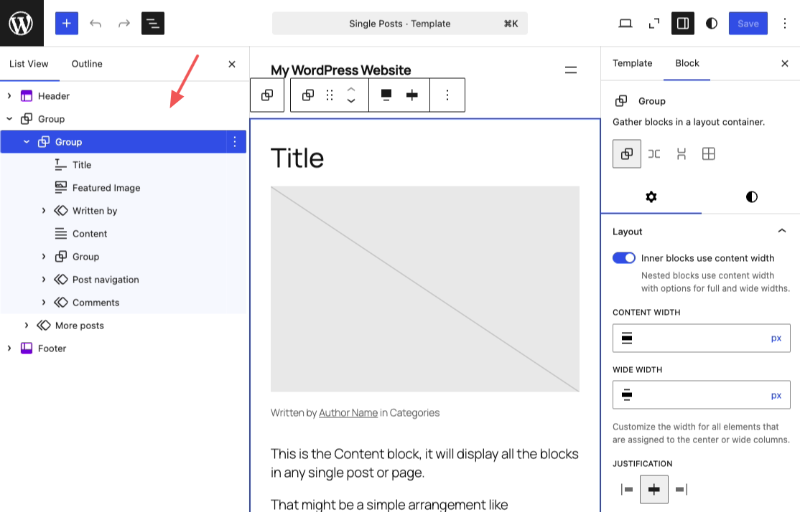Switch to the Template settings tab
This screenshot has height=512, width=800.
coord(632,63)
